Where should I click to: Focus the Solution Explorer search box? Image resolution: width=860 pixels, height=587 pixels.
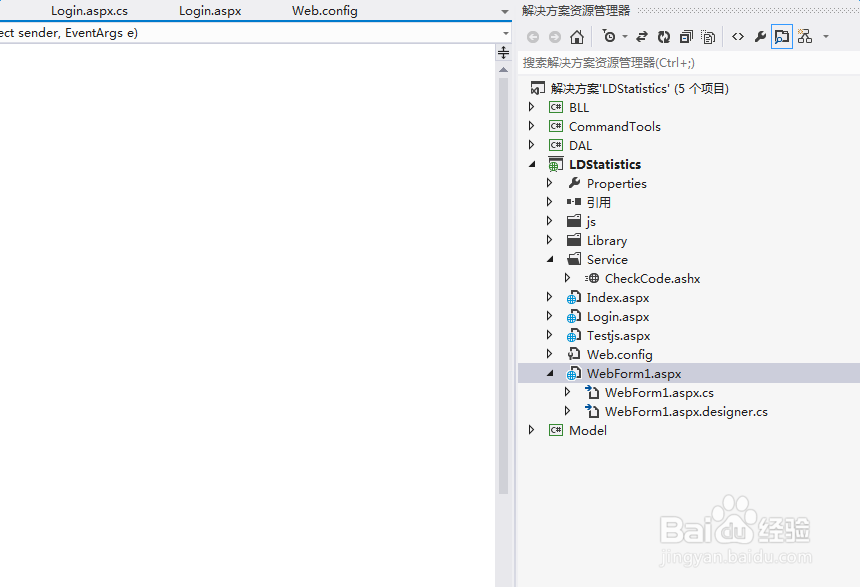click(689, 63)
